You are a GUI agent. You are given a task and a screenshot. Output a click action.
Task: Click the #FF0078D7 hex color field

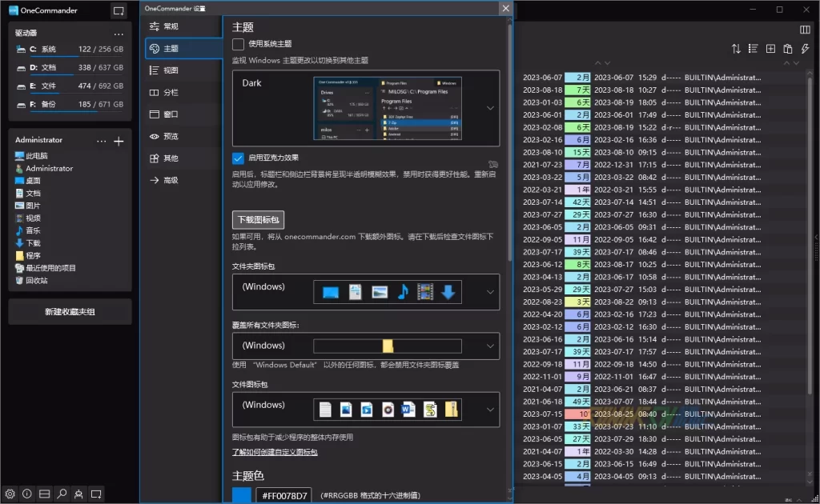283,496
